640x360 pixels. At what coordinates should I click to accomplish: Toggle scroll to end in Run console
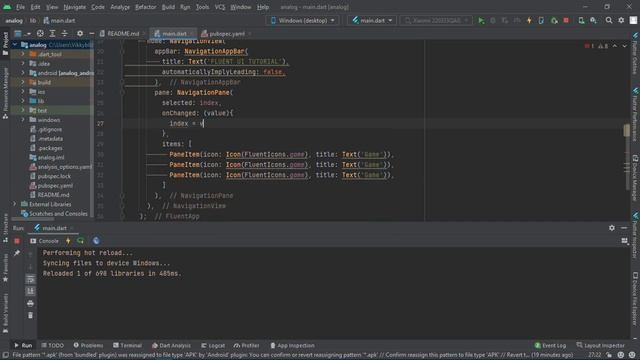[30, 291]
